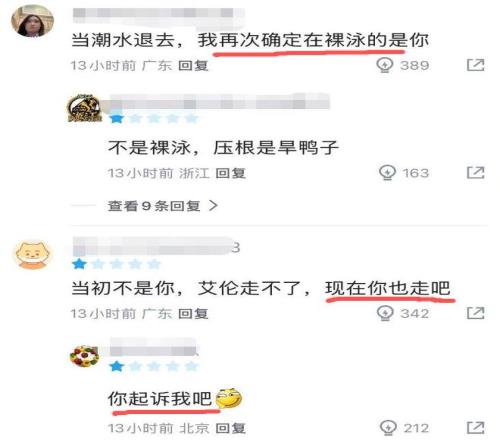The image size is (500, 440).
Task: Like the 旱鸭子 reply with 163 likes
Action: click(387, 173)
